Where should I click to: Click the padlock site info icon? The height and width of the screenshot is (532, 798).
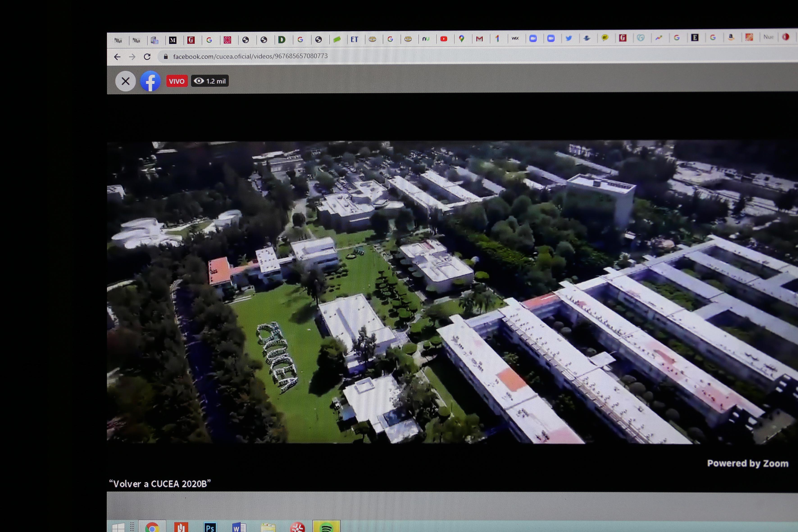(x=166, y=57)
